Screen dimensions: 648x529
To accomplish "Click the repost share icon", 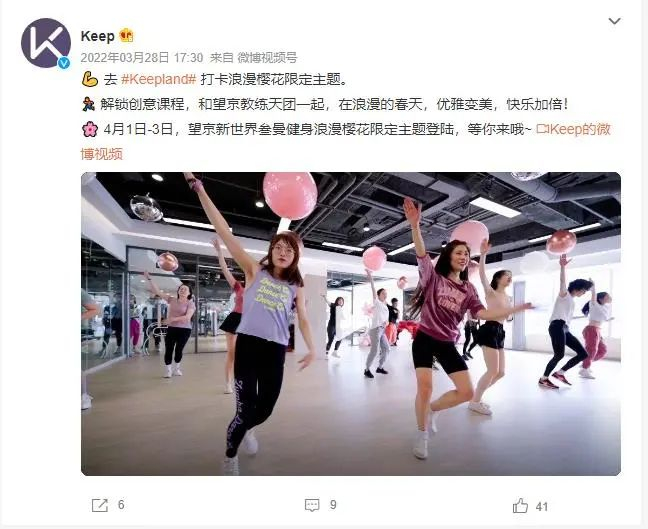I will [x=100, y=505].
